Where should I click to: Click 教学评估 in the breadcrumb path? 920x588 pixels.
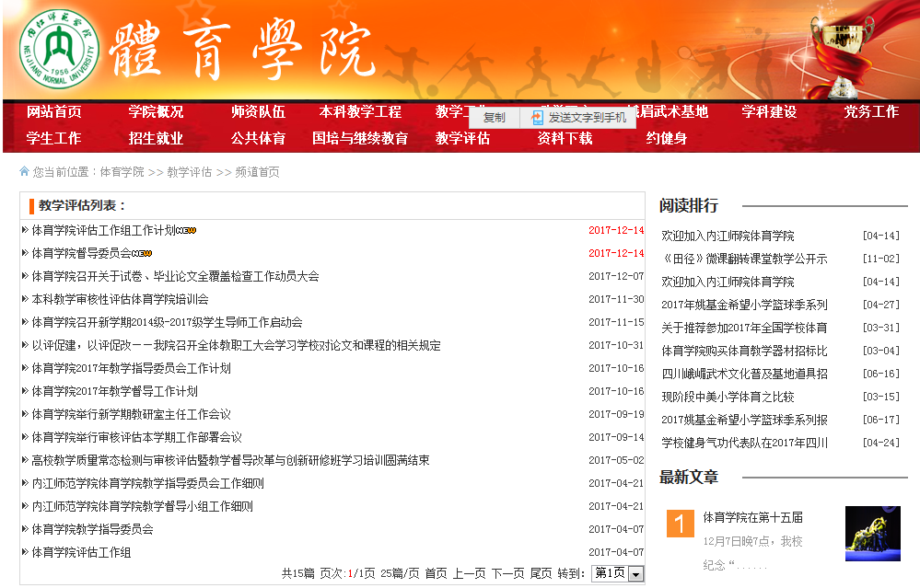coord(189,172)
